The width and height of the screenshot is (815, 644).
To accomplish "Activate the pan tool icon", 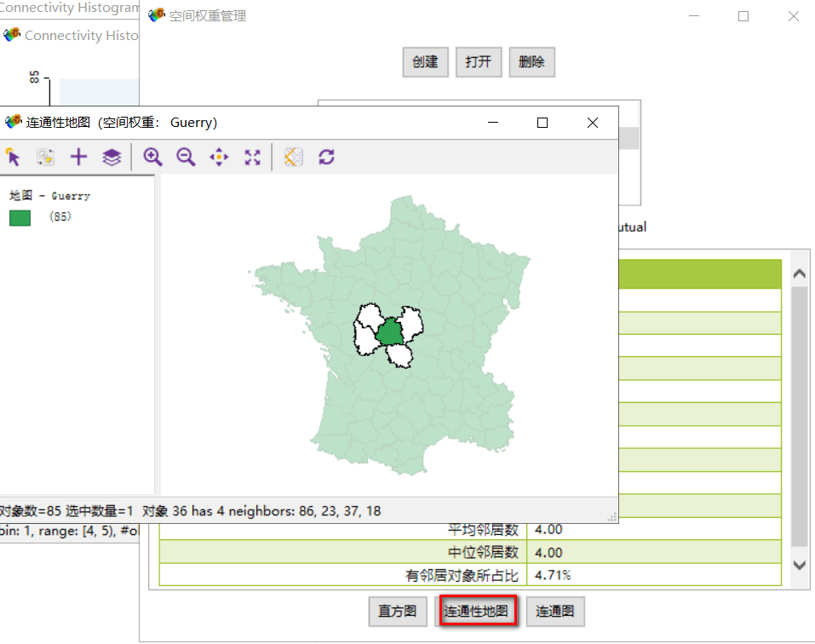I will (219, 157).
